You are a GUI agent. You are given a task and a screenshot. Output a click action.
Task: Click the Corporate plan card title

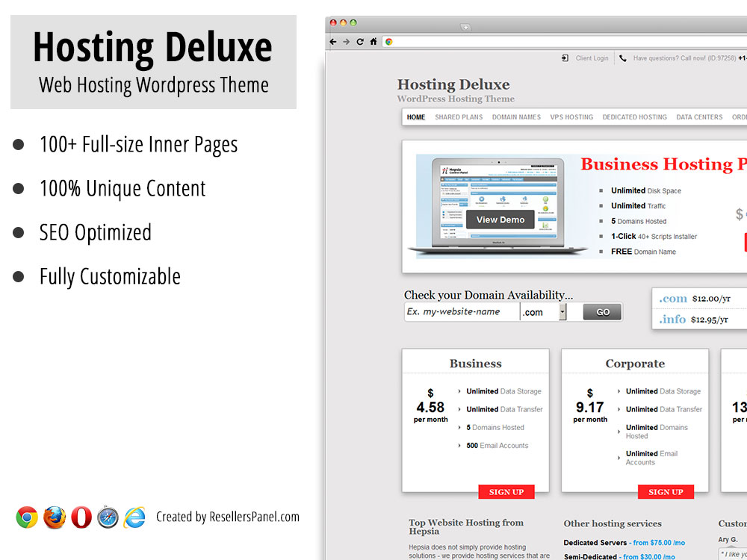[635, 364]
